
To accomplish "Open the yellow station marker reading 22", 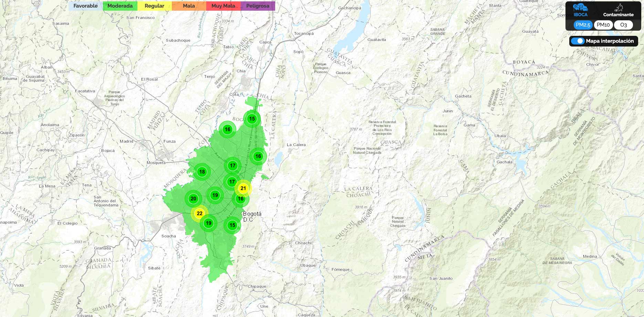I will click(199, 213).
